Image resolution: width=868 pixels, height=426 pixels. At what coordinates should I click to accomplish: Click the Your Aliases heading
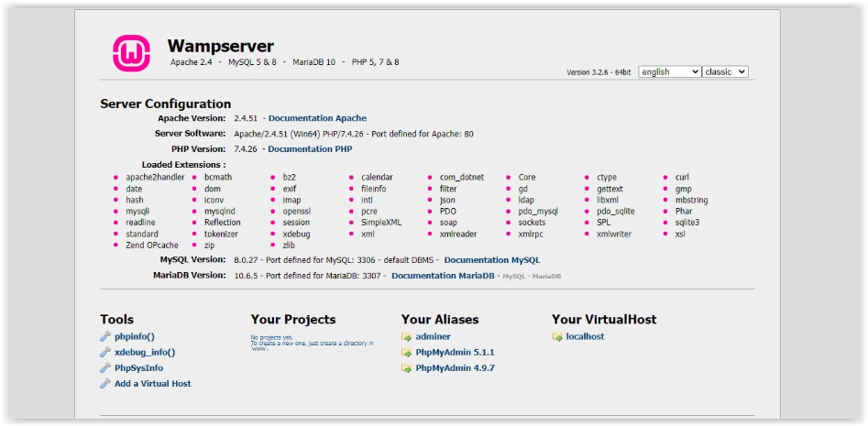[x=440, y=320]
